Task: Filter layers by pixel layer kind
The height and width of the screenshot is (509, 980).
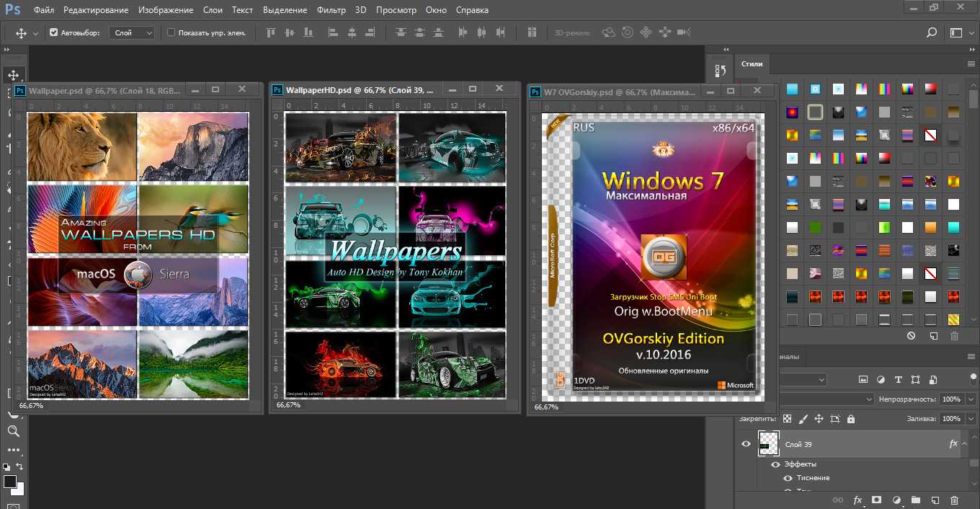Action: 863,379
